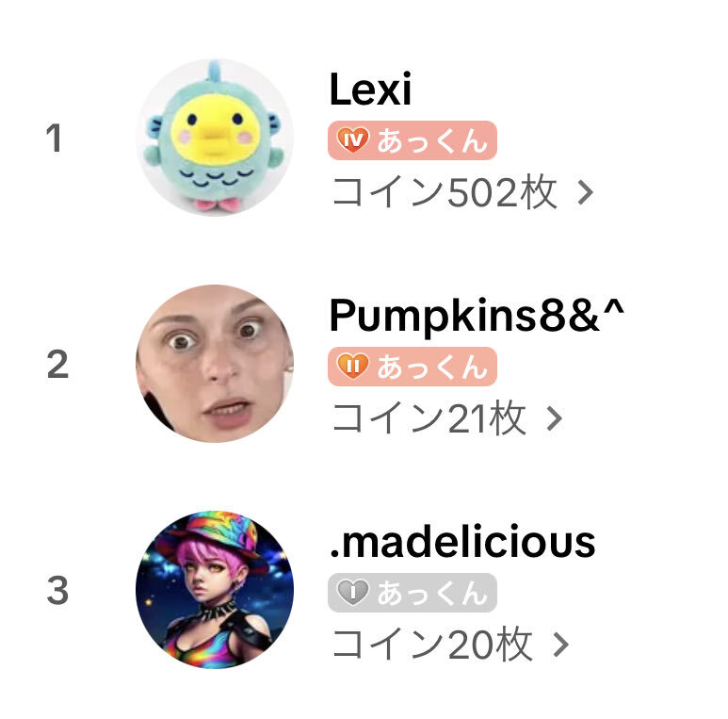The image size is (728, 719).
Task: Select Pumpkins8&^ あっくん fan badge
Action: [413, 367]
